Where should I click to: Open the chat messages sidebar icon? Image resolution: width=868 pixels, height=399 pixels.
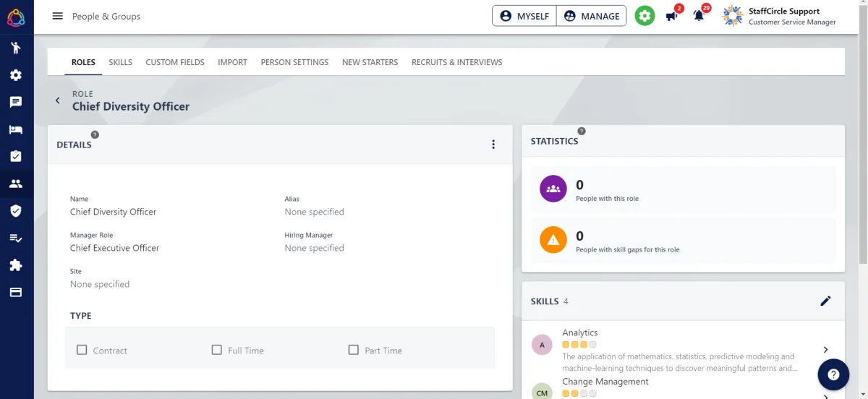[x=16, y=102]
